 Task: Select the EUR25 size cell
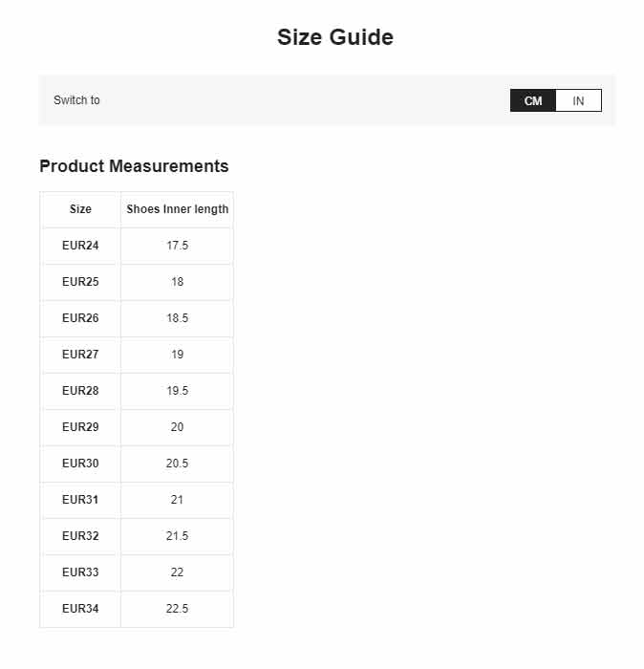80,282
